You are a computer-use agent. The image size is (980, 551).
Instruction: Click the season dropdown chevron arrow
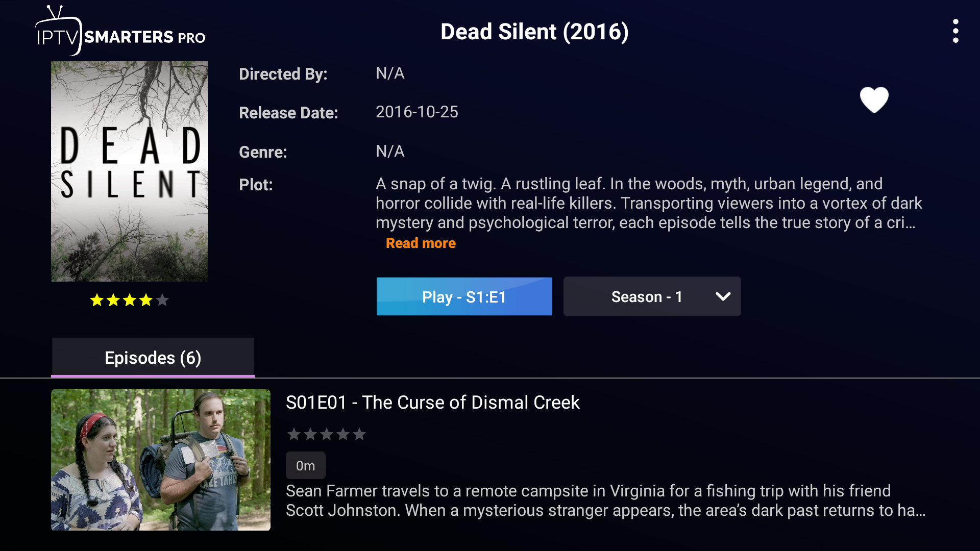tap(723, 297)
